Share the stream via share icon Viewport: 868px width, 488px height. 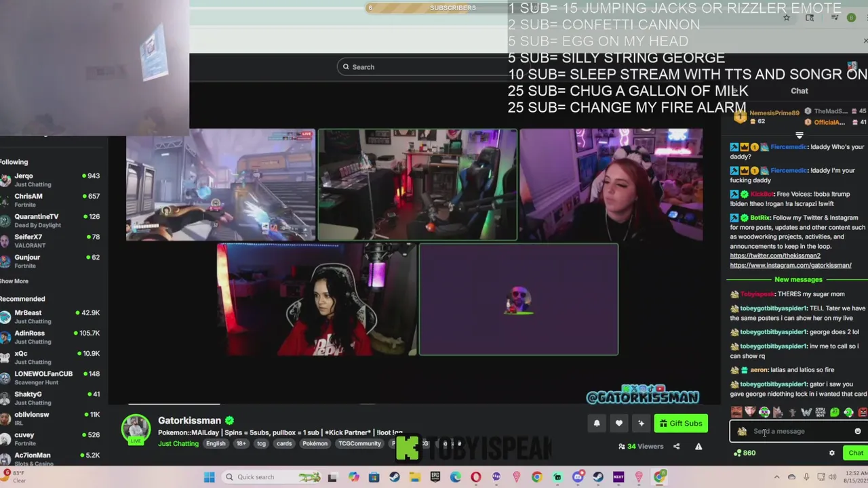(x=676, y=447)
